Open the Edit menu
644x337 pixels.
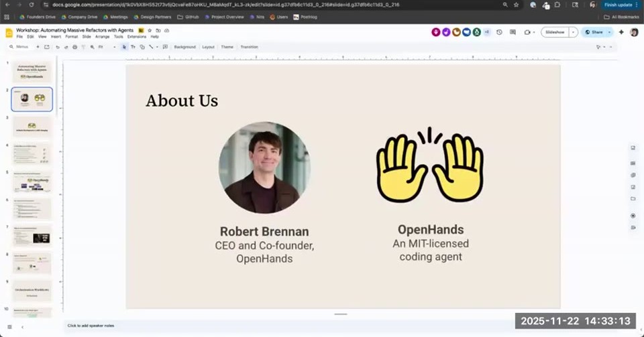point(30,36)
